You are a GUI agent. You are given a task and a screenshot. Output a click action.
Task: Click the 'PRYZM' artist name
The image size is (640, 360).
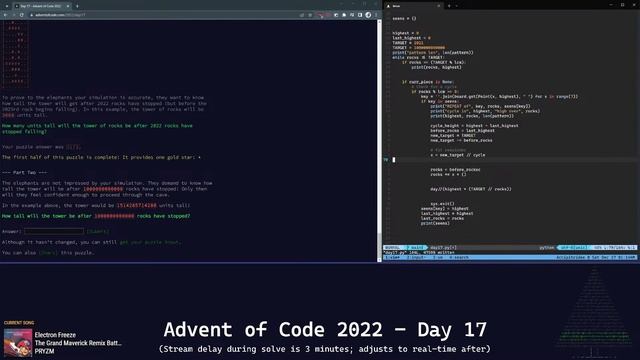tap(44, 351)
